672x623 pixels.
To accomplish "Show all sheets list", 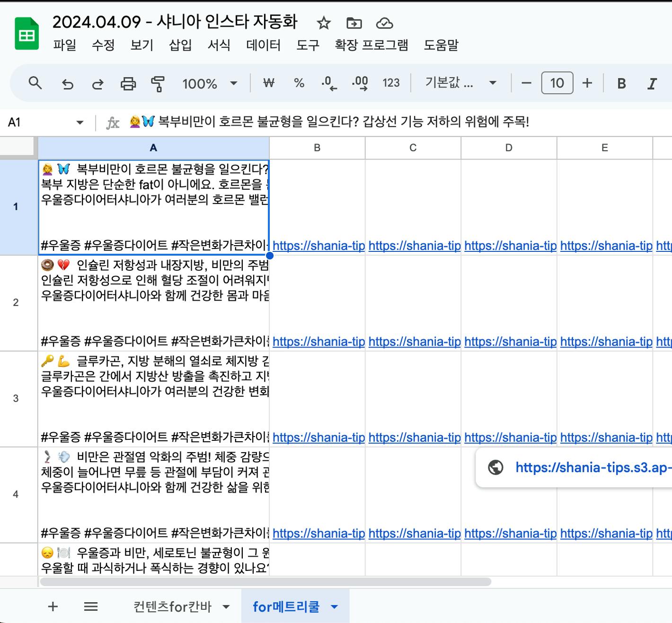I will click(x=90, y=606).
